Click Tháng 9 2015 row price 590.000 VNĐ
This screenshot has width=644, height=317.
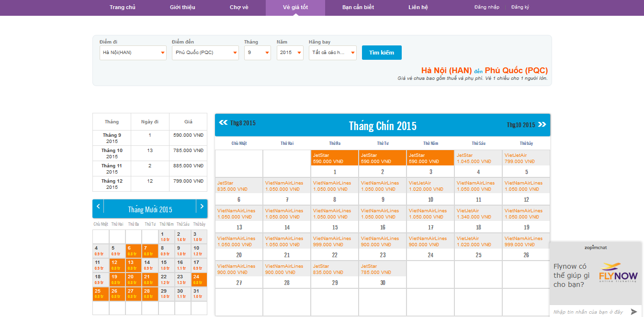(188, 135)
